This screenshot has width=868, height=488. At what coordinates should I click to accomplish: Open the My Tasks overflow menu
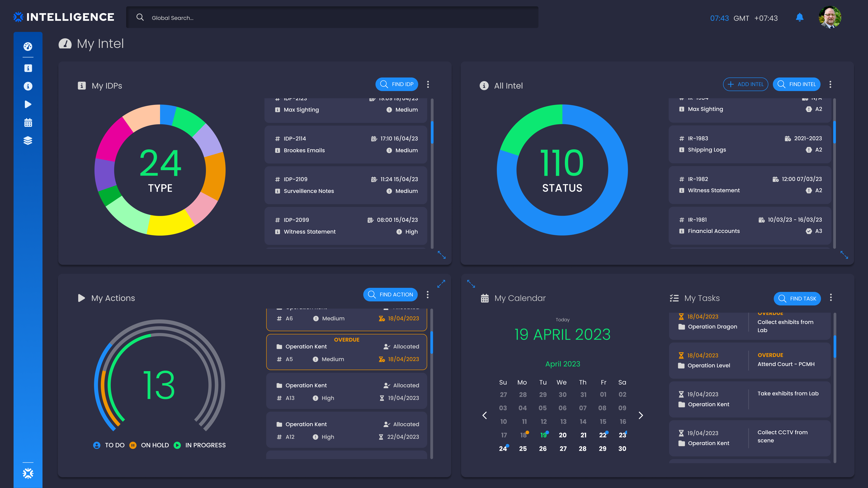[x=831, y=298]
